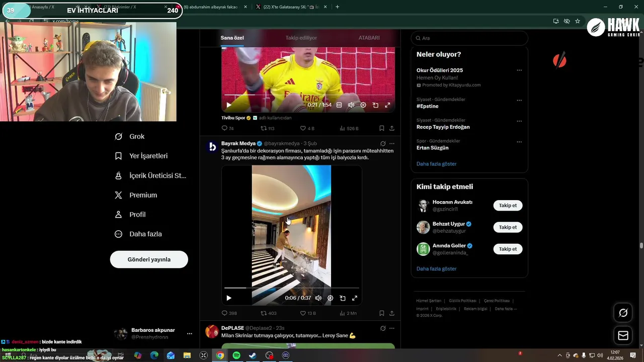The image size is (644, 362).
Task: Switch to Sana özel tab
Action: (x=232, y=38)
